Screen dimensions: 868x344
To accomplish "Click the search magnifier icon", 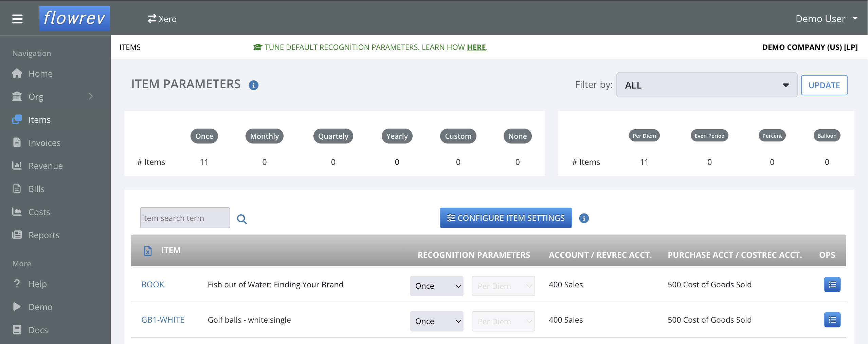I will (x=242, y=219).
